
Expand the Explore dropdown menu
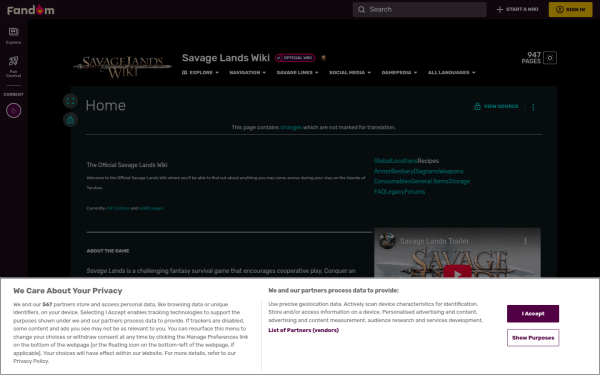coord(200,72)
